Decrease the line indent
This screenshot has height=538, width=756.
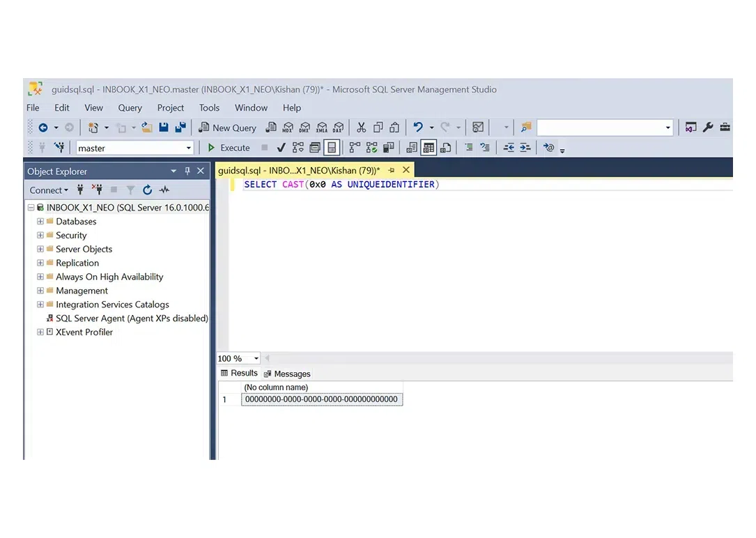tap(509, 148)
